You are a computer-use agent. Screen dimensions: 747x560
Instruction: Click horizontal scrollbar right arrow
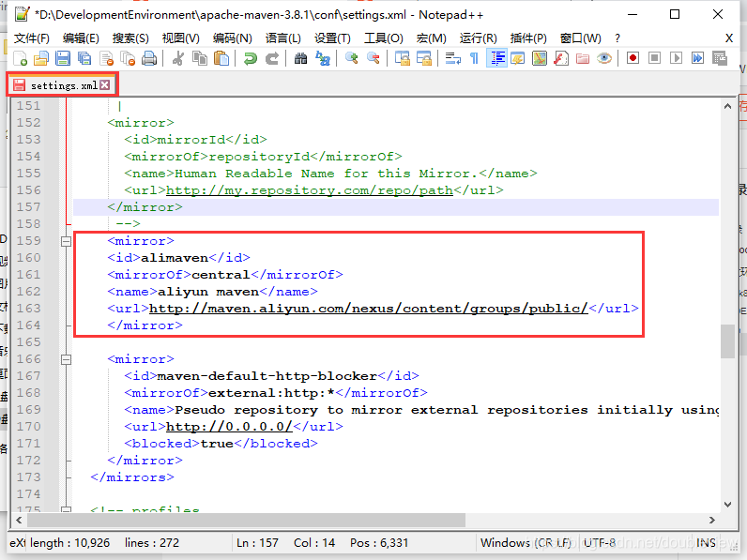[x=711, y=520]
